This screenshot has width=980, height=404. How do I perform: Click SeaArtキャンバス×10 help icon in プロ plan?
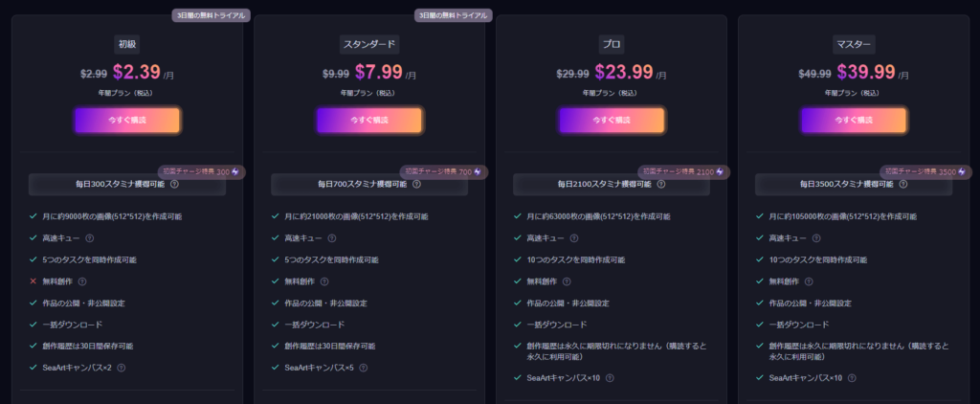pyautogui.click(x=610, y=378)
